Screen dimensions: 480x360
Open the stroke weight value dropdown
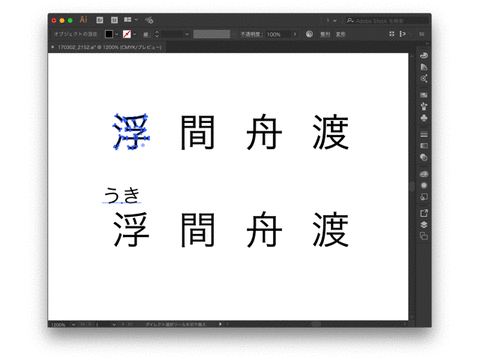[187, 34]
